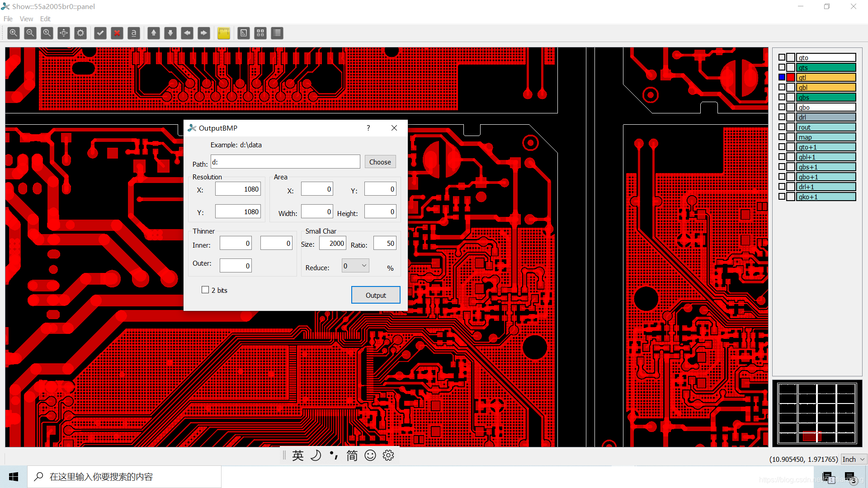The image size is (868, 488).
Task: Open the gear settings toolbar icon
Action: pyautogui.click(x=80, y=33)
